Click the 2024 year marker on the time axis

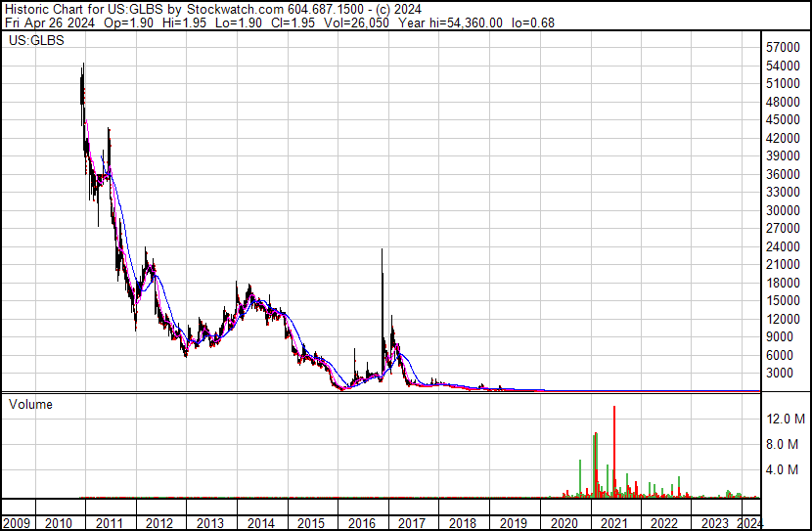point(750,523)
